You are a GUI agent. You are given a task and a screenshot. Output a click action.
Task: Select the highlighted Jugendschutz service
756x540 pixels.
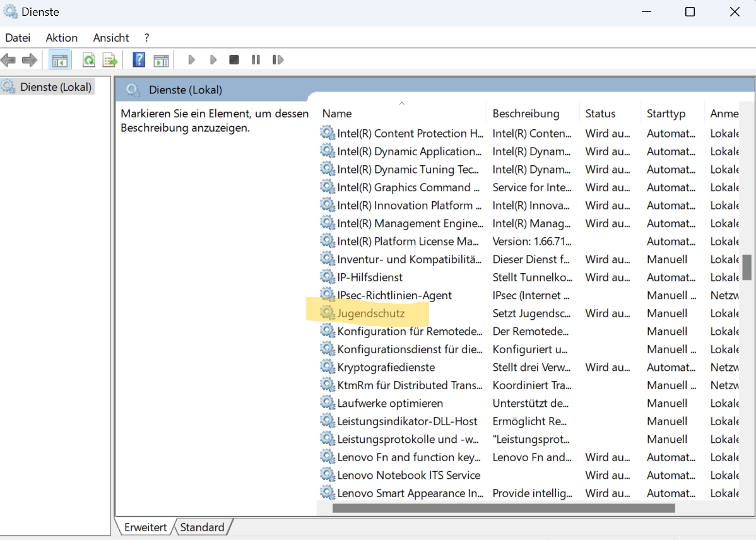click(371, 313)
